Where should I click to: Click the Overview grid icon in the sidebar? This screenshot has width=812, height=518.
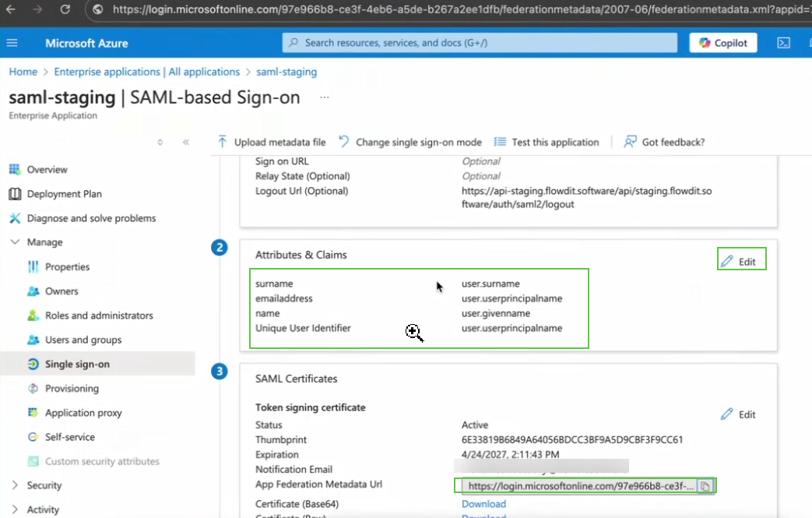pyautogui.click(x=15, y=170)
